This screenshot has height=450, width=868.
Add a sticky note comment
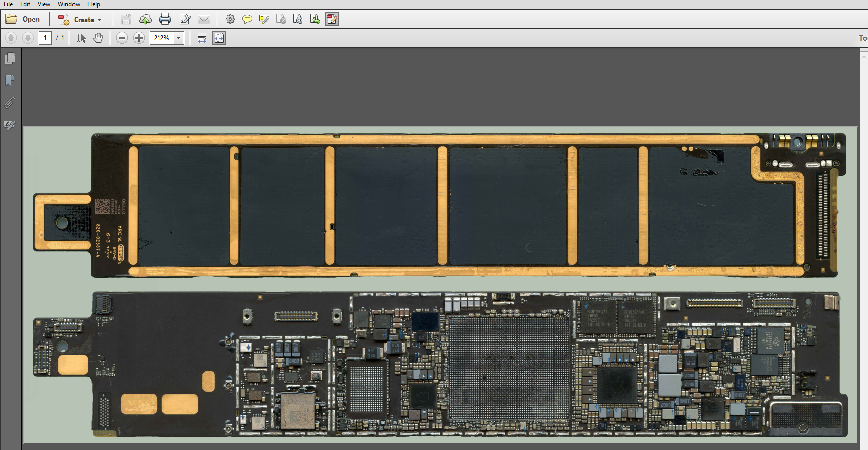click(247, 20)
